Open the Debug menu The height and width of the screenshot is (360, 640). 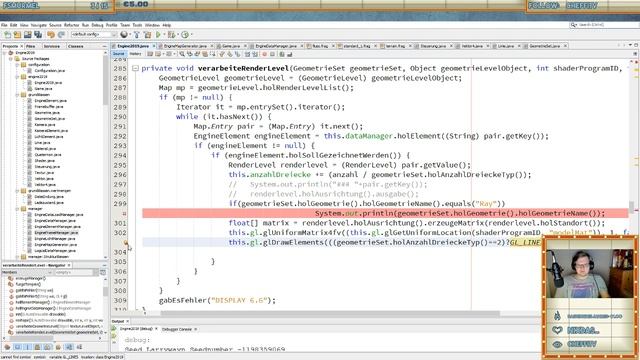[x=97, y=25]
